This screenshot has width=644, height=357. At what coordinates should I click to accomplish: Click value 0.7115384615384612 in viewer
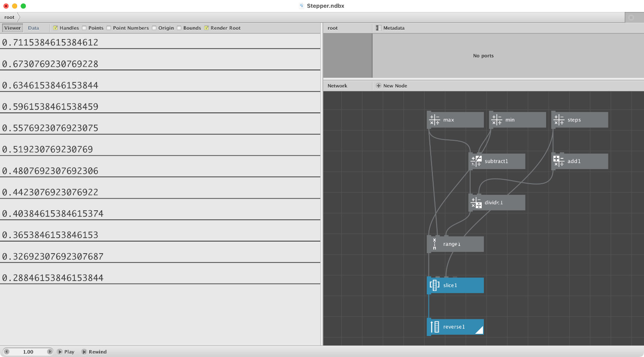(x=50, y=42)
